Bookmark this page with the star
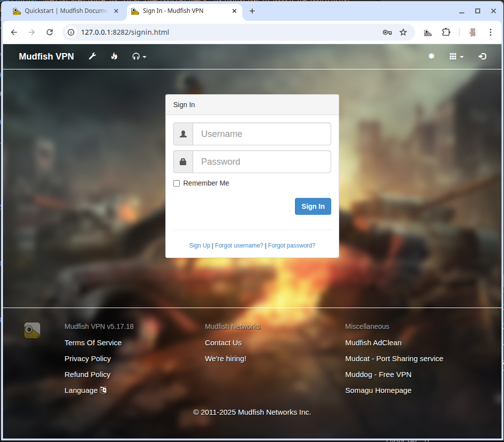 pyautogui.click(x=403, y=32)
